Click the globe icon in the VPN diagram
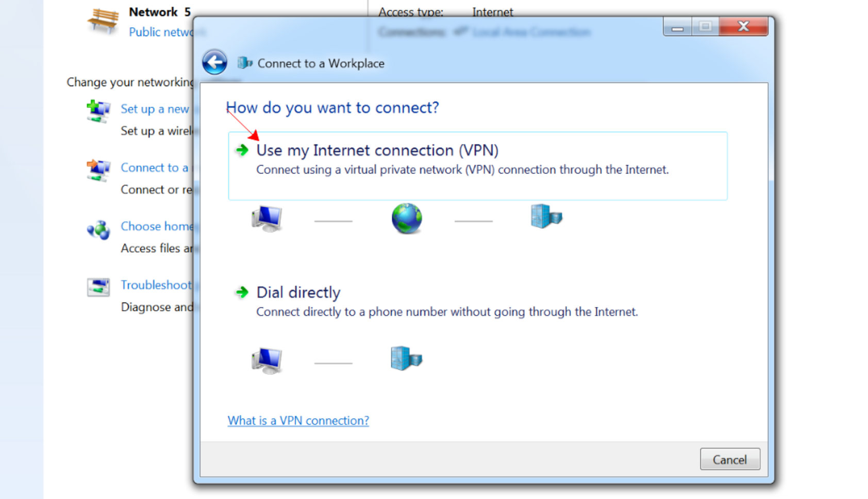Viewport: 868px width, 499px height. (x=407, y=219)
